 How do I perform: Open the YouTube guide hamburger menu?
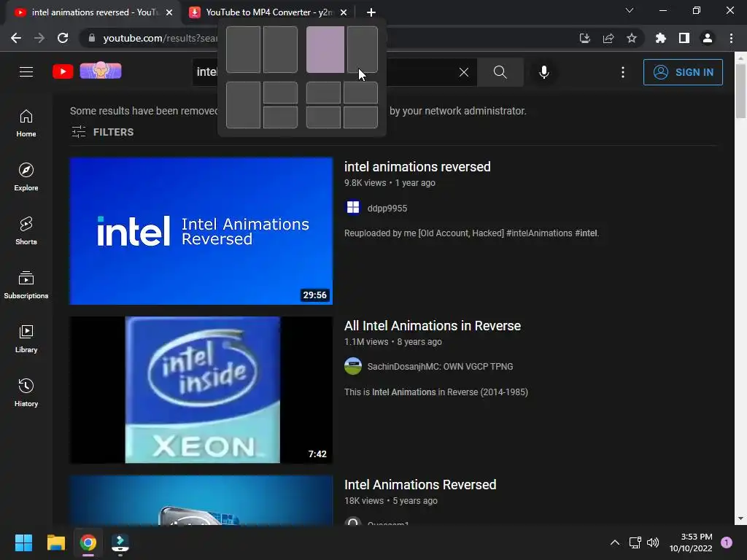(26, 72)
